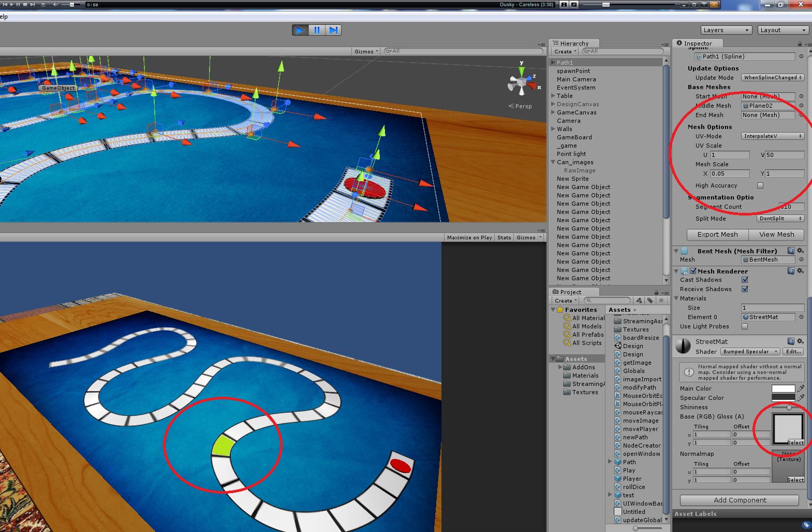Image resolution: width=812 pixels, height=532 pixels.
Task: Toggle the Use Light Probes checkbox
Action: coord(745,326)
